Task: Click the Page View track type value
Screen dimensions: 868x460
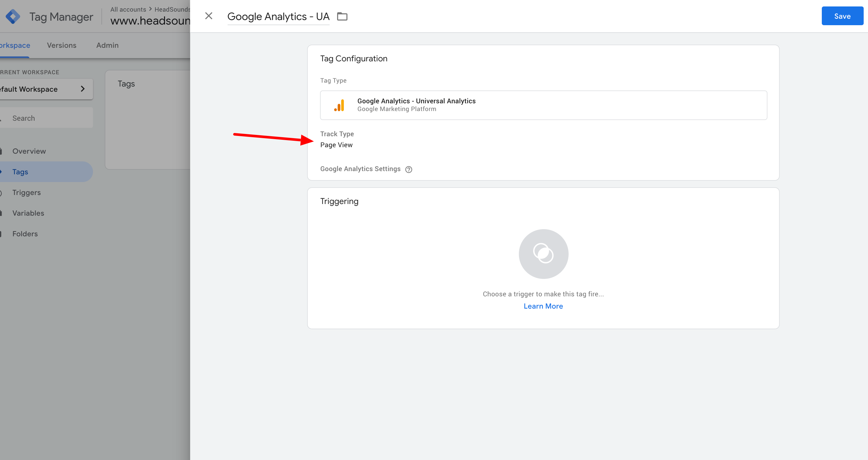Action: (x=336, y=145)
